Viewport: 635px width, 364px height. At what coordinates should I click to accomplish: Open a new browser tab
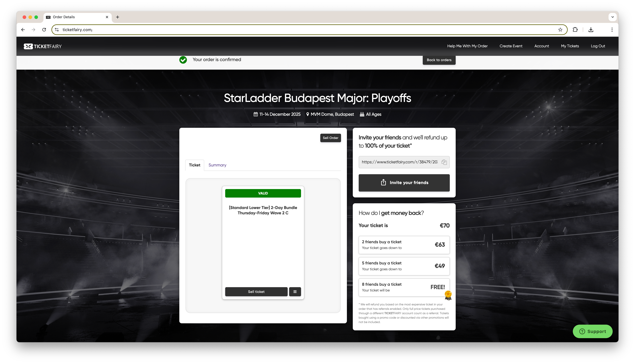pos(118,17)
